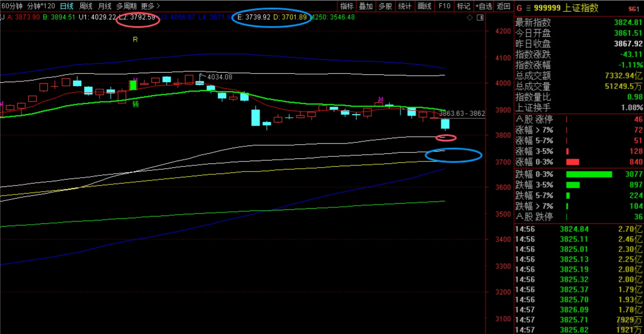
Task: Click the SG1 marker in header
Action: 633,9
